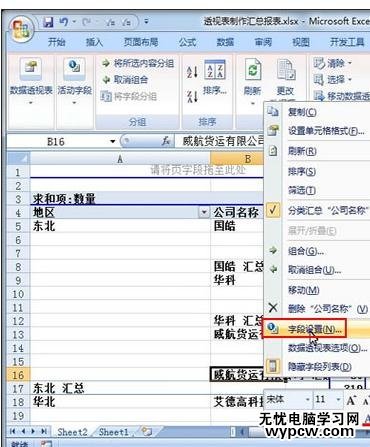Viewport: 370px width, 447px height.
Task: Choose 取消组合(U)... in the context menu
Action: tap(317, 270)
